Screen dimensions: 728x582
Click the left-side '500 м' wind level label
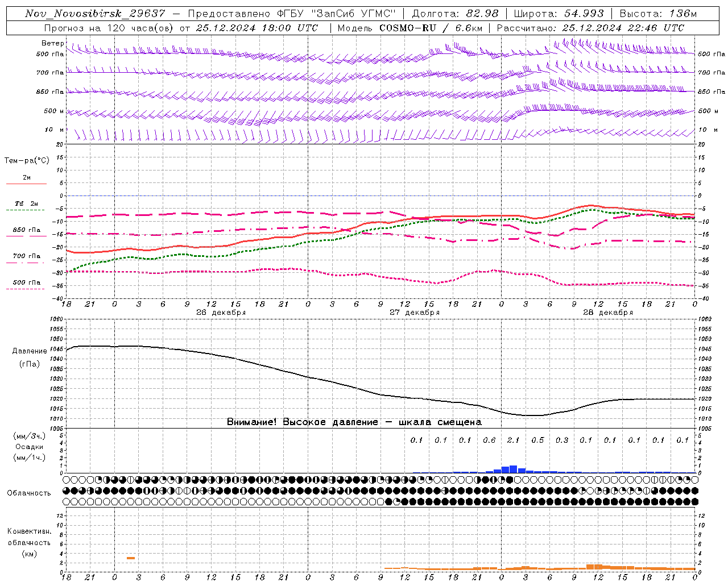point(54,111)
